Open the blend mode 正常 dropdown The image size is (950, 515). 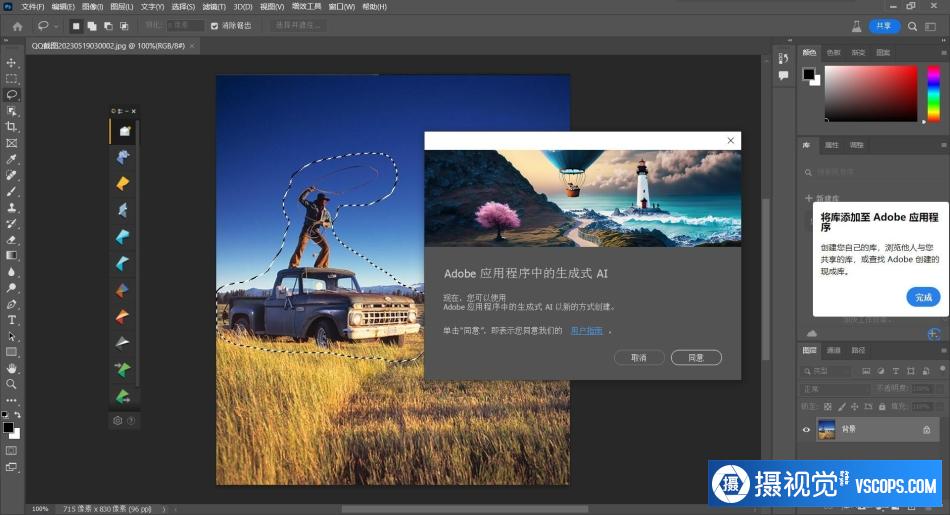(835, 389)
